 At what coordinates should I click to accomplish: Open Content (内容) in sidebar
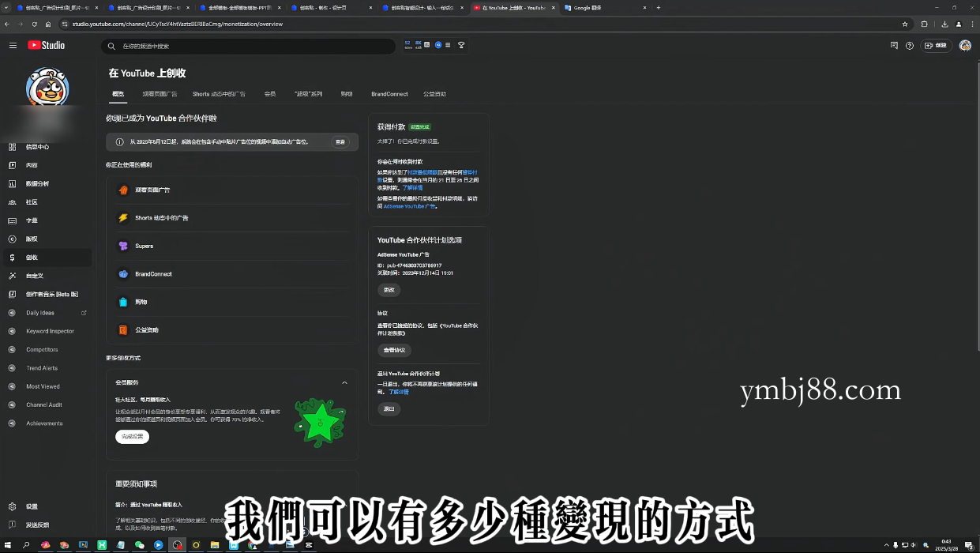click(46, 165)
